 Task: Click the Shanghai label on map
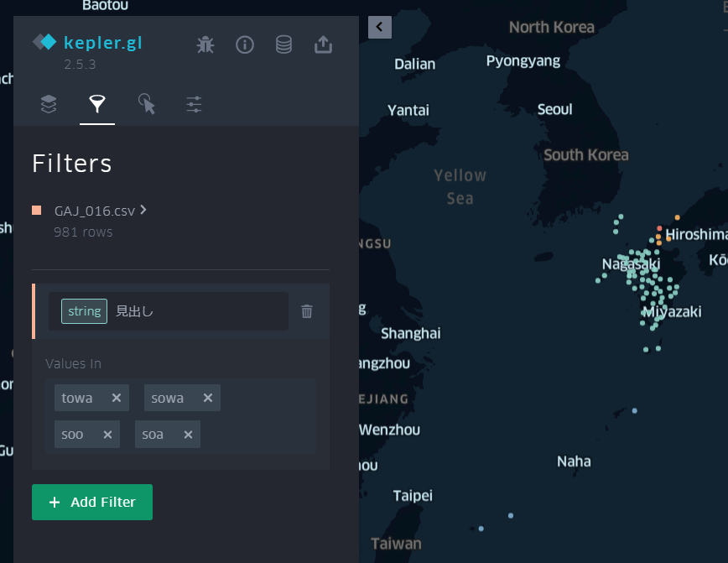[x=411, y=333]
